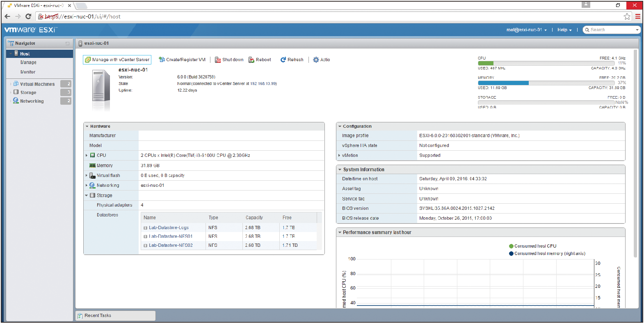The width and height of the screenshot is (644, 324).
Task: Click the insecure HTTPS warning icon
Action: coord(41,16)
